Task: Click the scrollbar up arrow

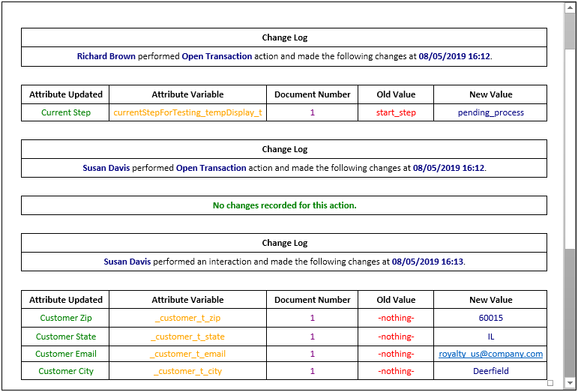Action: [x=571, y=7]
